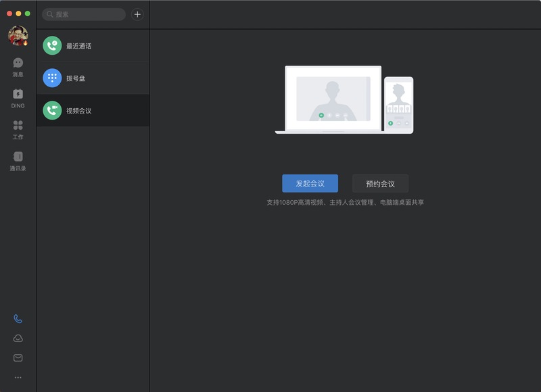Viewport: 541px width, 392px height.
Task: Schedule a meeting with 预约会议
Action: click(380, 184)
